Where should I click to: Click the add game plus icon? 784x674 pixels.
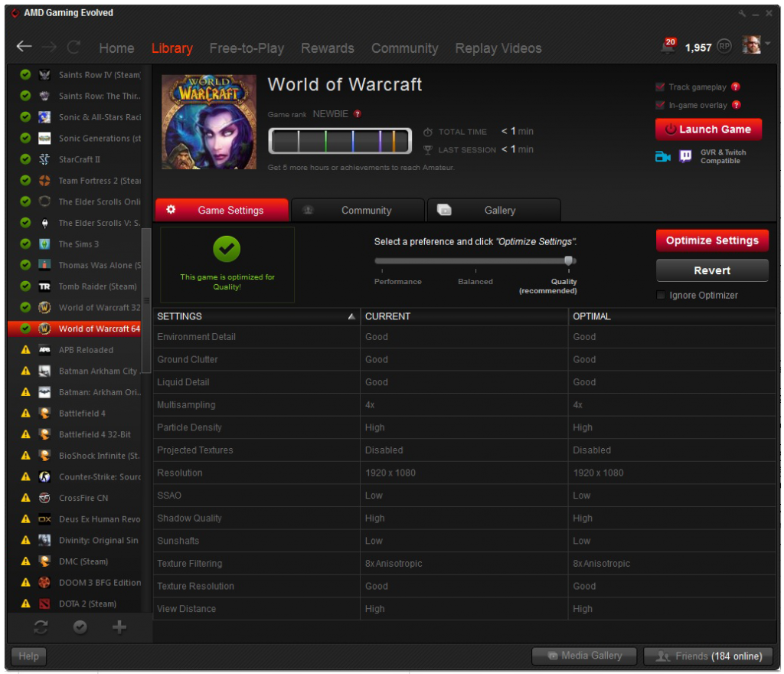(119, 627)
